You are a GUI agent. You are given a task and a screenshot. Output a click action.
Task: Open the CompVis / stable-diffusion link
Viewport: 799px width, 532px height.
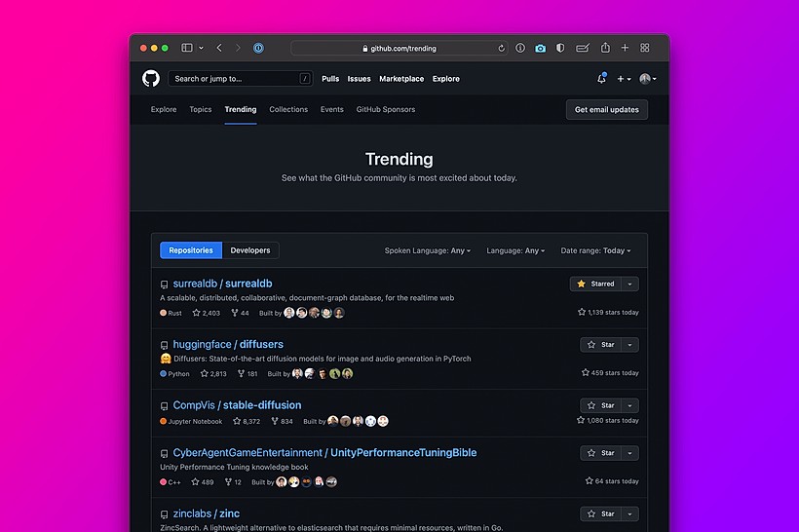[237, 405]
